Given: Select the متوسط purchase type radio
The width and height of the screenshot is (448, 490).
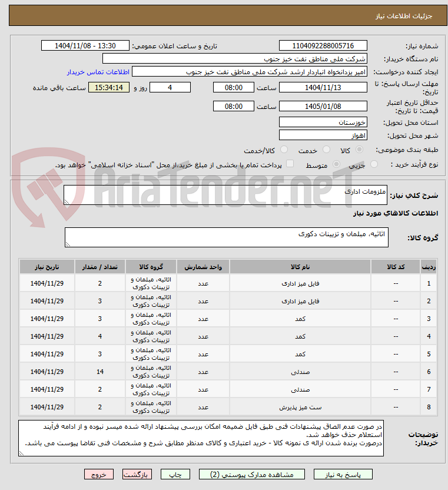Looking at the screenshot, I should 337,164.
